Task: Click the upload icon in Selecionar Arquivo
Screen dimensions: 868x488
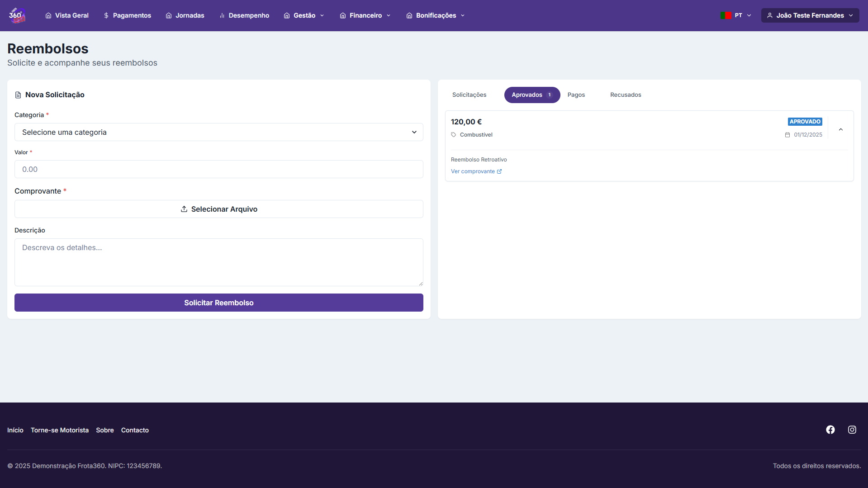Action: click(x=184, y=209)
